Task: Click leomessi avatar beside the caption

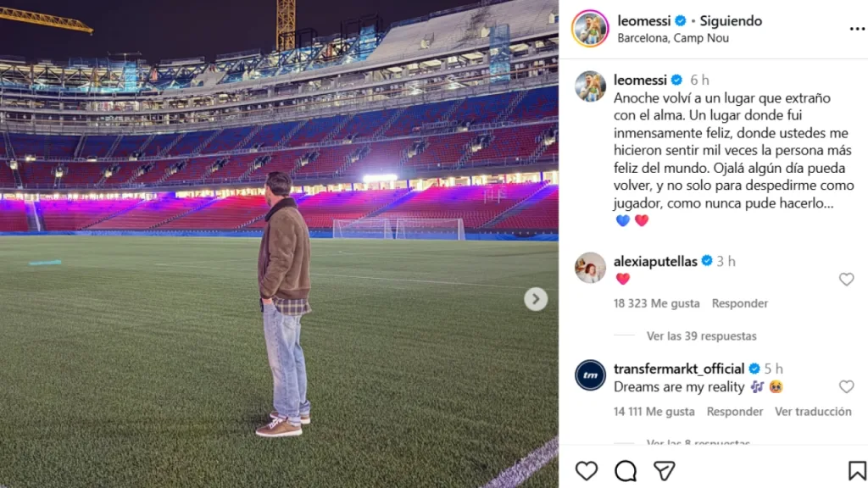Action: pyautogui.click(x=590, y=86)
